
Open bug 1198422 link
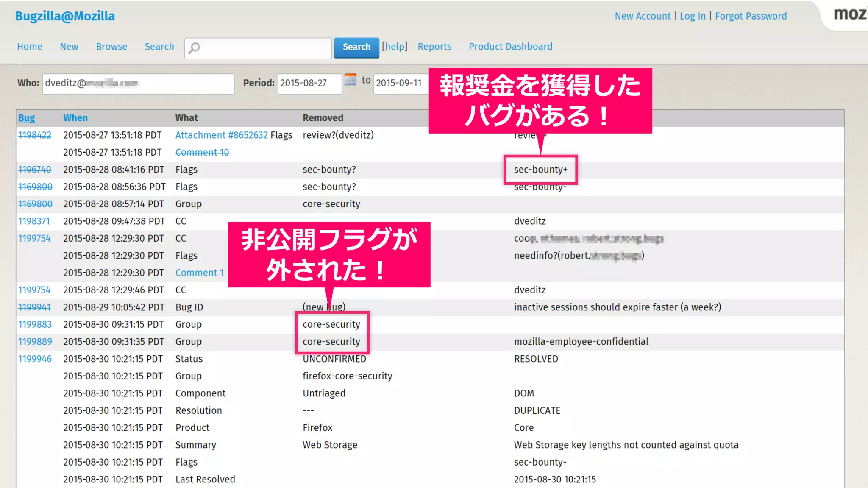pyautogui.click(x=34, y=135)
